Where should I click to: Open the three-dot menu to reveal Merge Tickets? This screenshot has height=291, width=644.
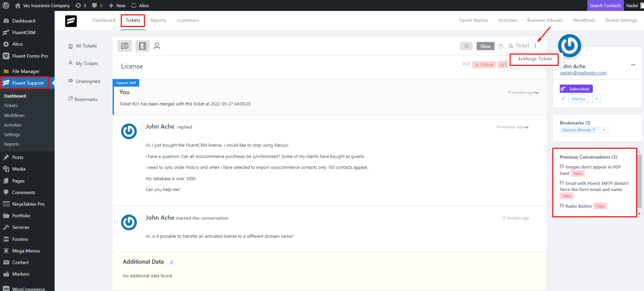pos(535,46)
